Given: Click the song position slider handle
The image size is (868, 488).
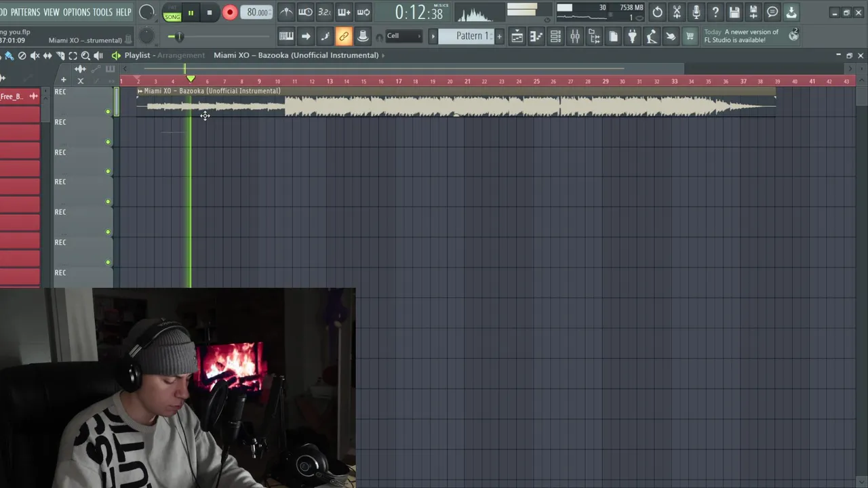Looking at the screenshot, I should coord(179,36).
